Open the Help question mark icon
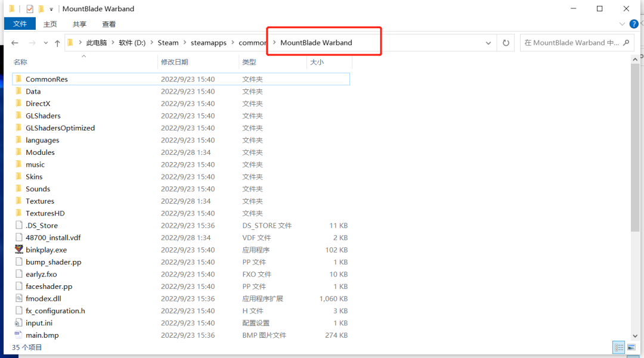This screenshot has height=358, width=644. [x=634, y=24]
